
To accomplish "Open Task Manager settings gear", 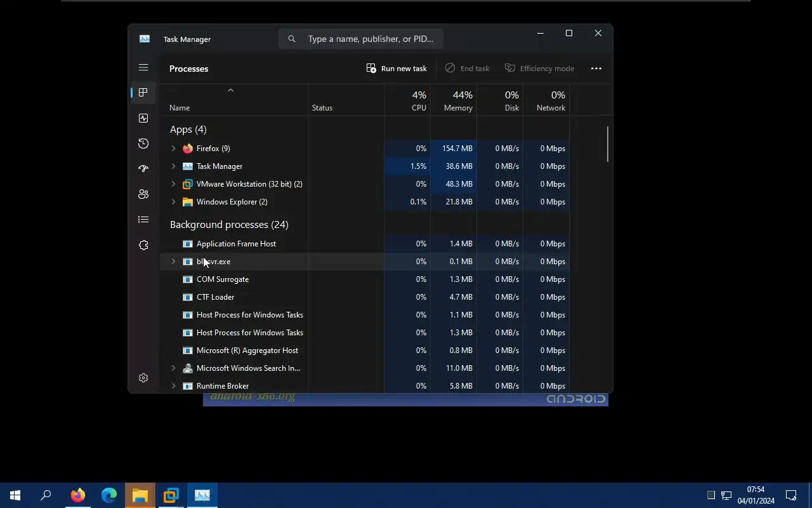I will [x=143, y=378].
